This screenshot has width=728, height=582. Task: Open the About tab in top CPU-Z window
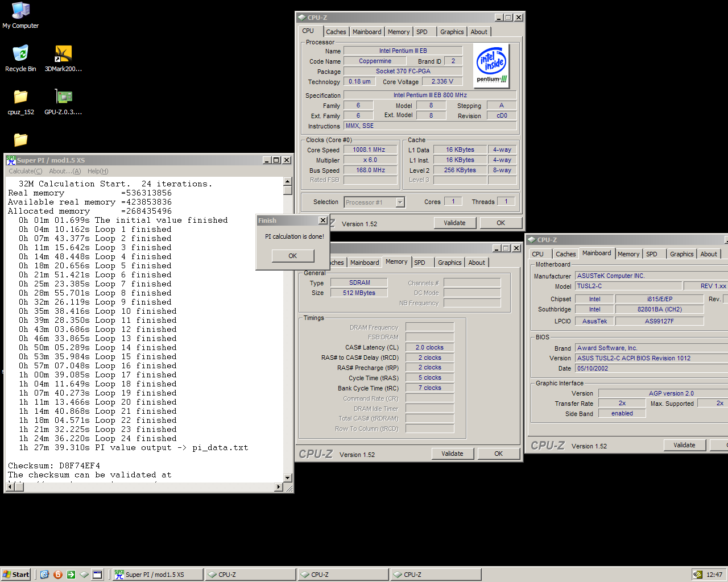(479, 32)
